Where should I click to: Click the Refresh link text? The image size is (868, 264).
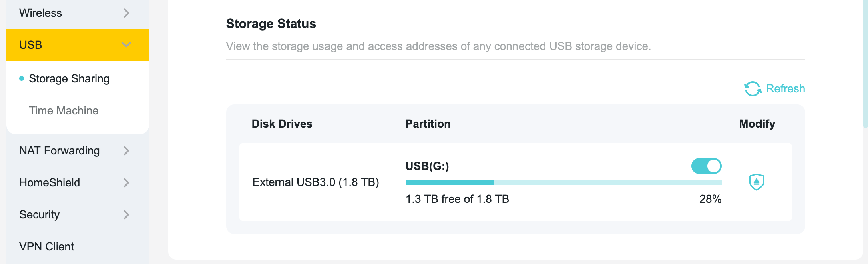[x=785, y=88]
